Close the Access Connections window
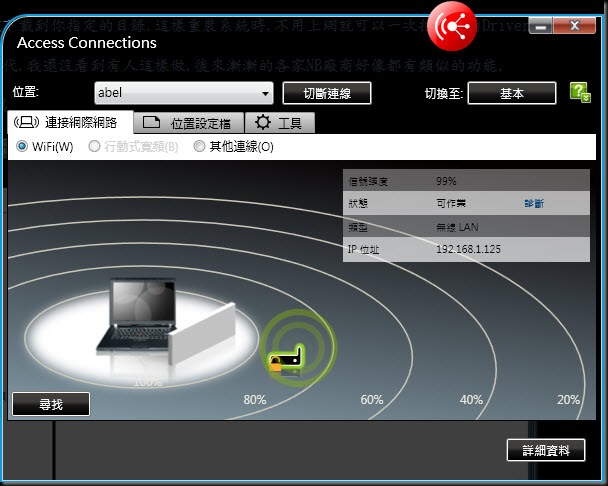The height and width of the screenshot is (486, 608). point(574,26)
